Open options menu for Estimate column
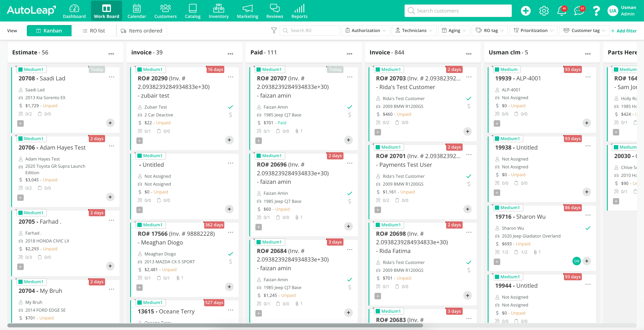This screenshot has width=644, height=330. pyautogui.click(x=111, y=54)
